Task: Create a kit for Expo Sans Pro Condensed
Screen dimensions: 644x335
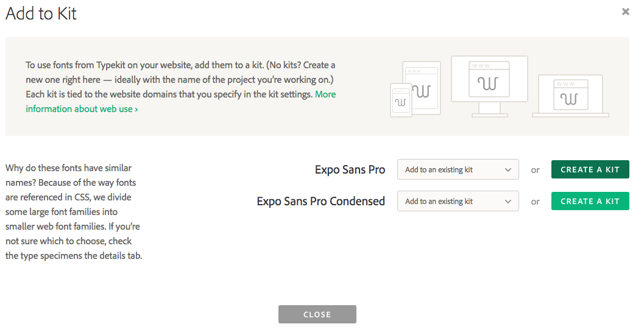Action: click(x=590, y=202)
